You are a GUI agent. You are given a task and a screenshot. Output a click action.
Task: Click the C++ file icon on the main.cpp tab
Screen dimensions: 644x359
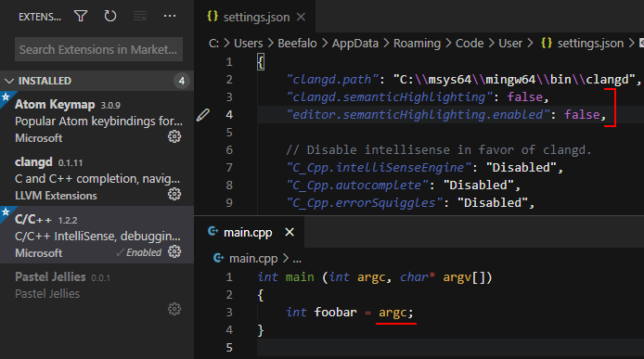pyautogui.click(x=213, y=232)
